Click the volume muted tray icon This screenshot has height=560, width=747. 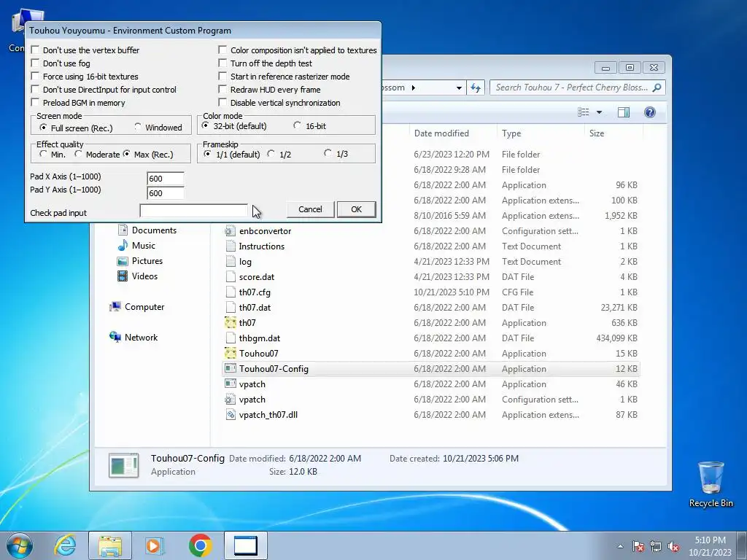pos(673,546)
